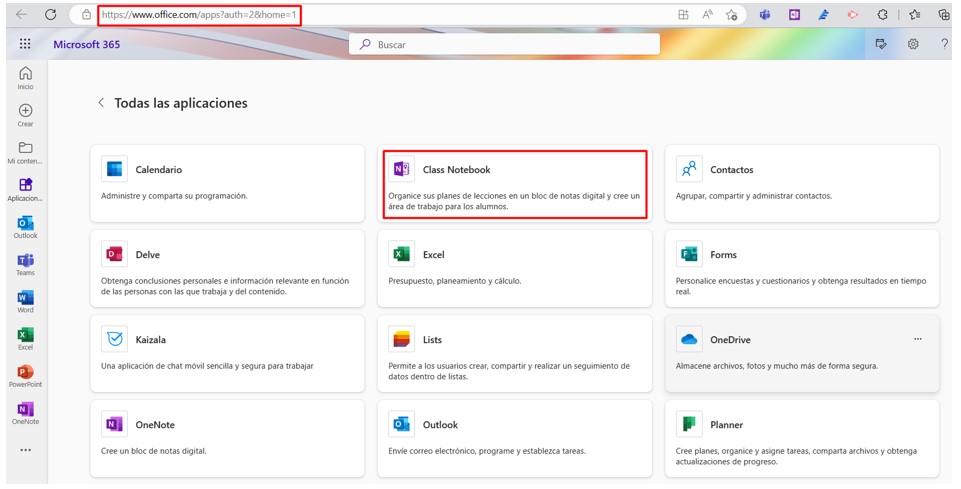Viewport: 961px width, 489px height.
Task: Open Microsoft 365 settings gear
Action: (913, 44)
